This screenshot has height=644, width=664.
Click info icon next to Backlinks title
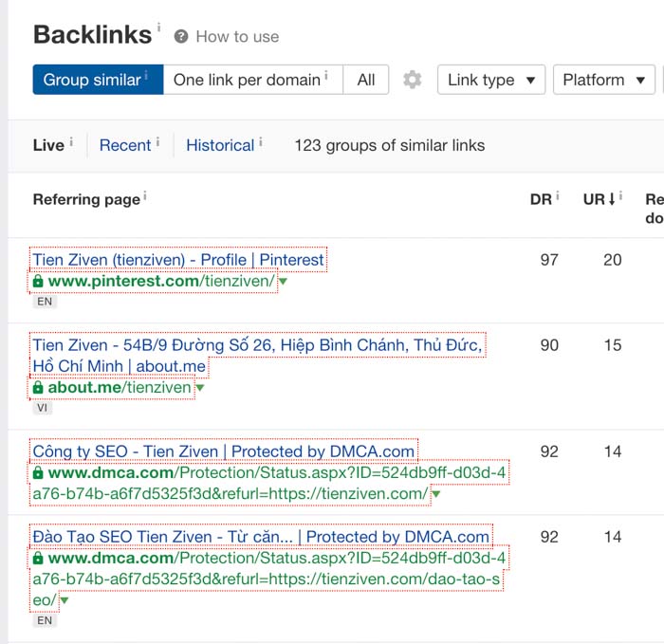click(x=158, y=28)
